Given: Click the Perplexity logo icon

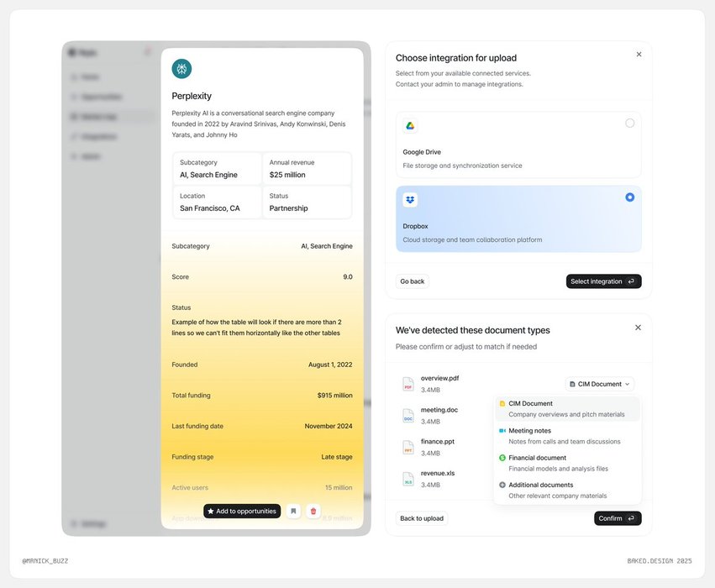Looking at the screenshot, I should click(181, 69).
